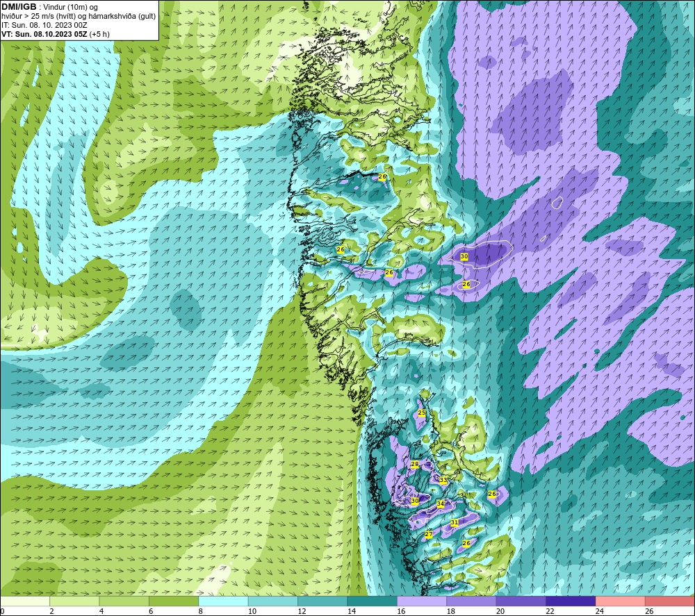This screenshot has height=616, width=695.
Task: Click the 'VT: Sun. 08.10.2023 05Z (+5 h)' line
Action: click(x=56, y=34)
